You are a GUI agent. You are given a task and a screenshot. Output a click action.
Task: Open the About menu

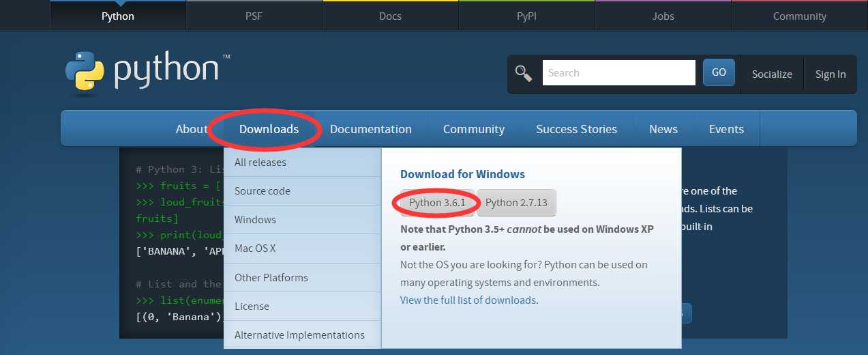pos(192,129)
